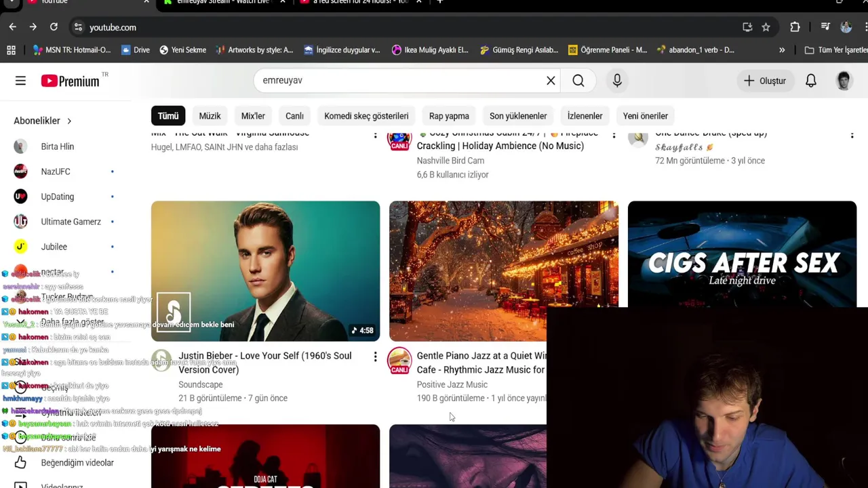Select the Canlı filter chip
This screenshot has height=488, width=868.
tap(294, 116)
